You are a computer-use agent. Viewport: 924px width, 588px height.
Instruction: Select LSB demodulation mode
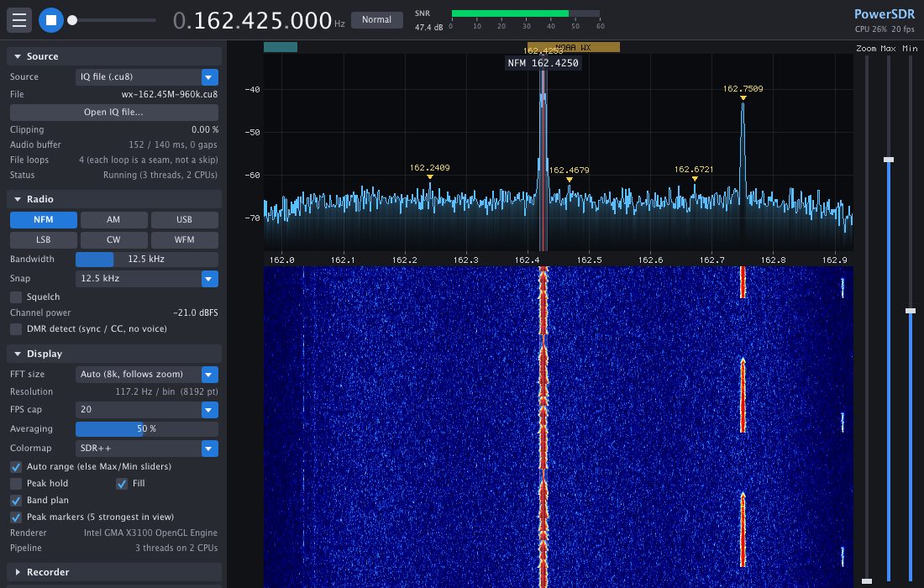point(43,239)
